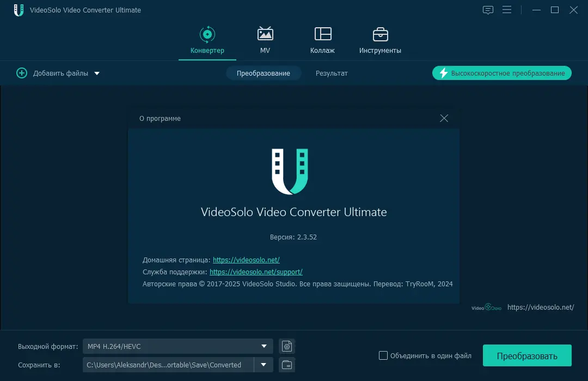Expand the Добавить файлы dropdown arrow
Screen dimensions: 588x381
(x=97, y=72)
